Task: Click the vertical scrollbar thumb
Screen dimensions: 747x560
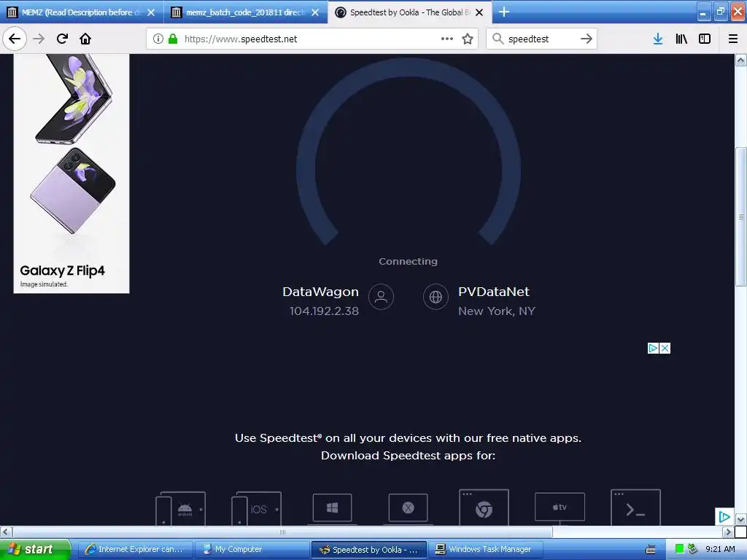Action: [740, 217]
